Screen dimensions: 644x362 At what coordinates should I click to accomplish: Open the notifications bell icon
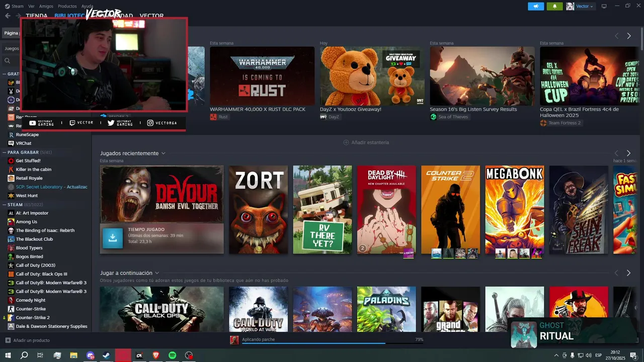pyautogui.click(x=555, y=6)
